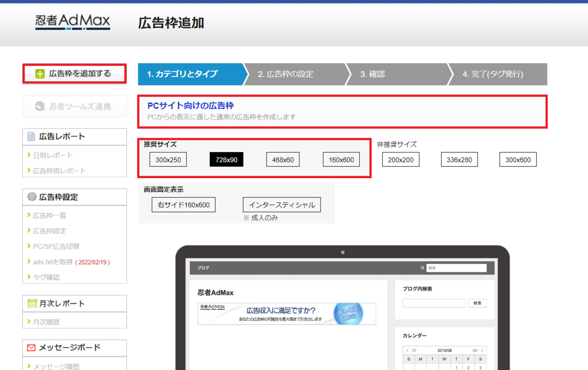
Task: Select step 4. 完了(タグ発行)
Action: pos(498,74)
